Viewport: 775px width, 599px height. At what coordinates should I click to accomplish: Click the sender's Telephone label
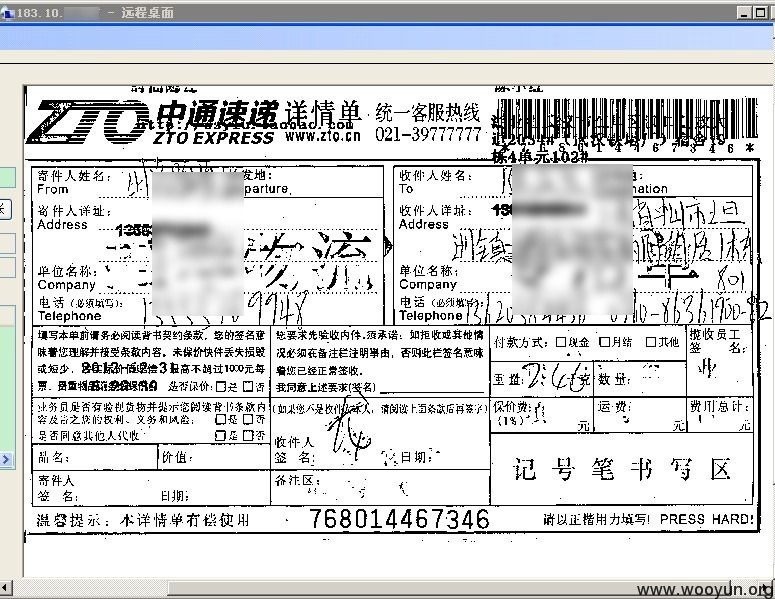(81, 309)
